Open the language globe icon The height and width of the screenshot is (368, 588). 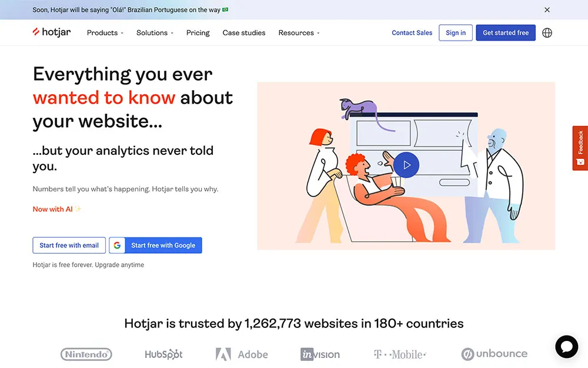(547, 32)
